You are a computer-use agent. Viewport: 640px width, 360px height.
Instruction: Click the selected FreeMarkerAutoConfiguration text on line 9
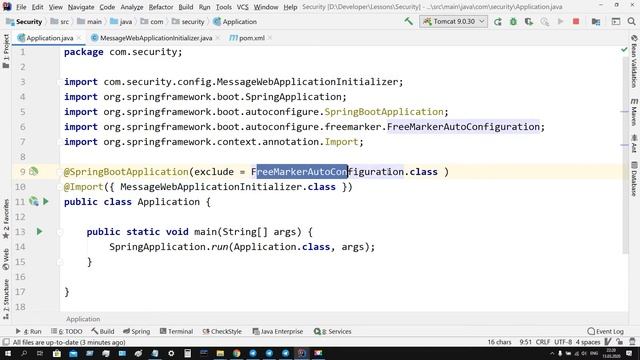click(302, 172)
